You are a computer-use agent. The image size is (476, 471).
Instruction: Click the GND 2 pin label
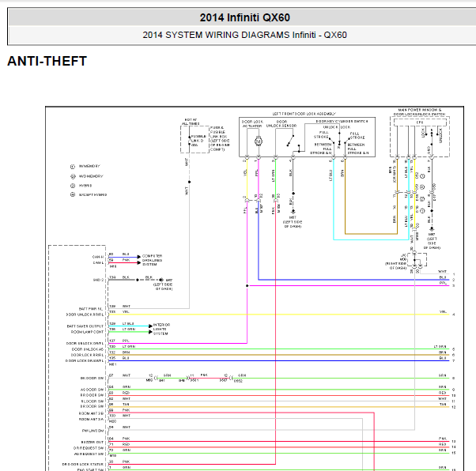coord(98,280)
